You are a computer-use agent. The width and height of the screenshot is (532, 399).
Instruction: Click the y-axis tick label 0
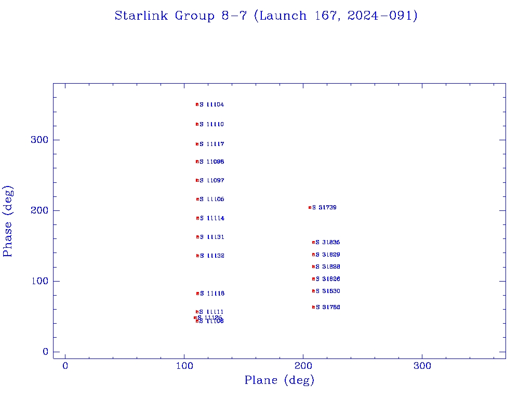[x=46, y=352]
